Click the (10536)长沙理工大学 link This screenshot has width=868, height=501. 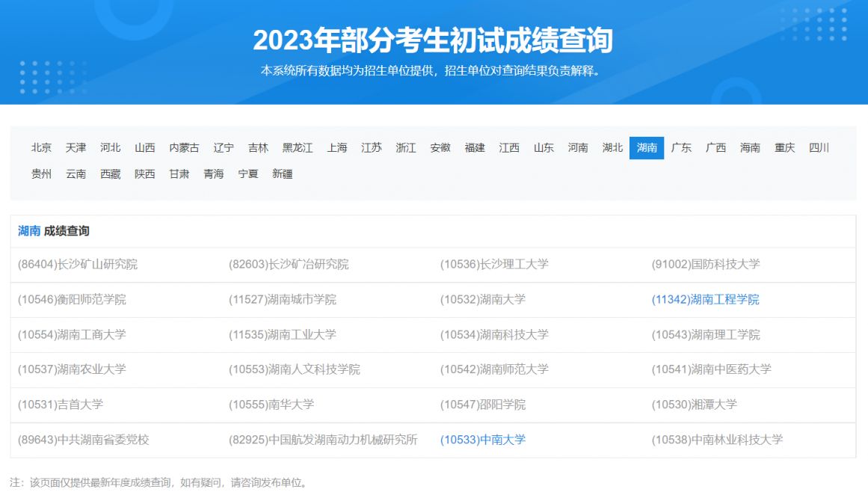494,265
